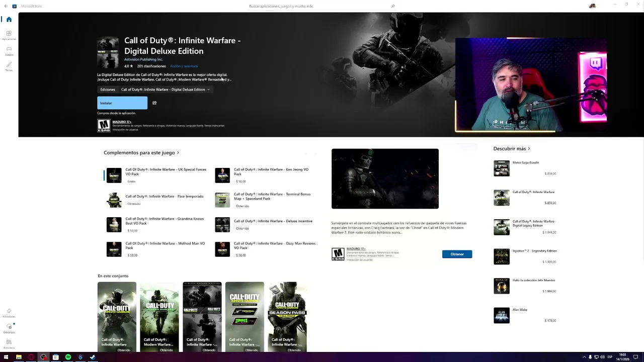Expand Complementos para este juego chevron

178,152
